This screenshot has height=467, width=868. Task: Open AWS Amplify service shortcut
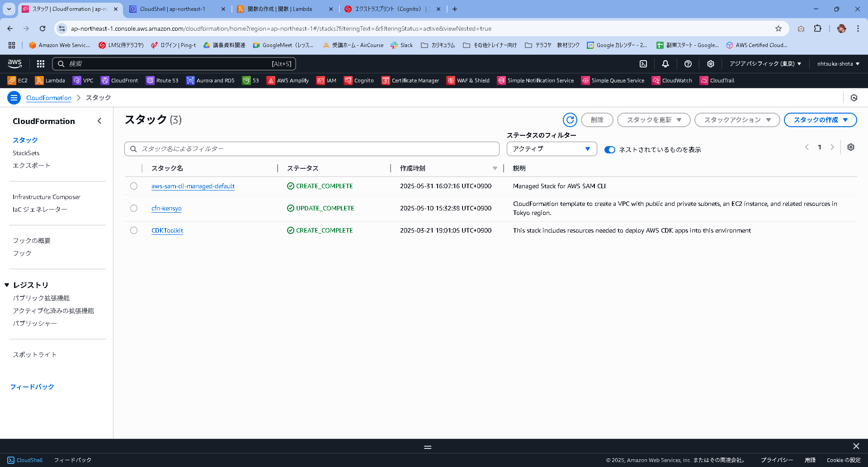[288, 81]
